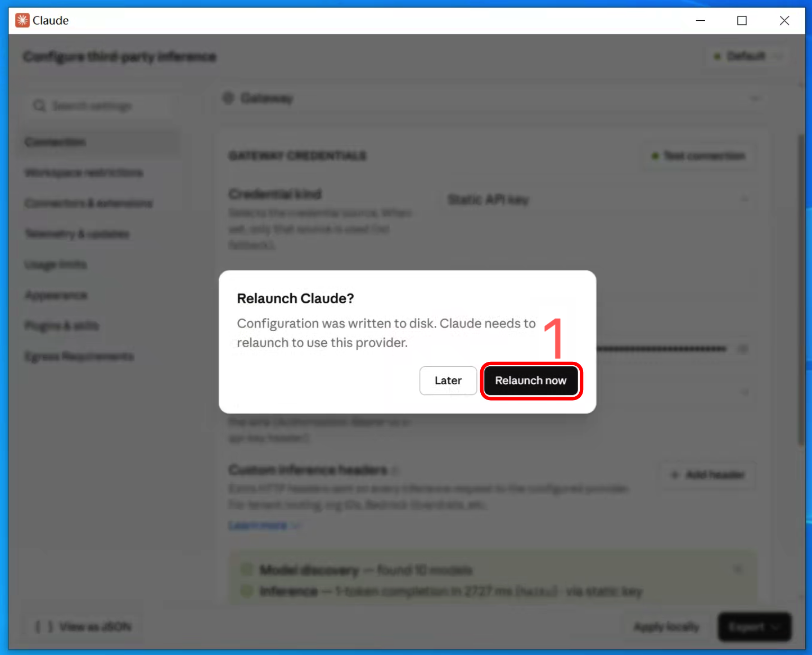Screen dimensions: 812x655
Task: Click the Gateway globe icon
Action: [228, 98]
